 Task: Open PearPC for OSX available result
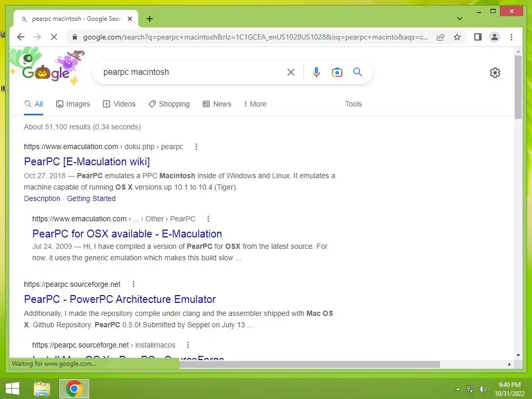pos(127,234)
